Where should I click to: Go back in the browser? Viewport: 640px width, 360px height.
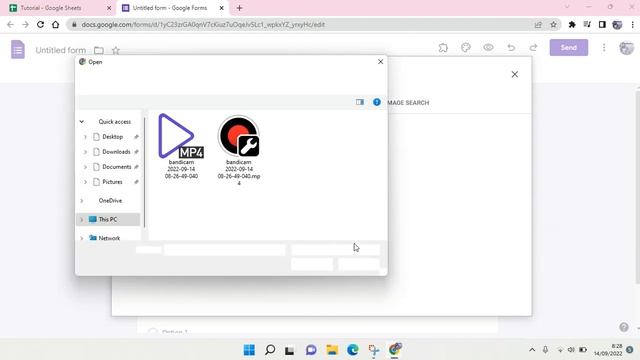(x=10, y=25)
